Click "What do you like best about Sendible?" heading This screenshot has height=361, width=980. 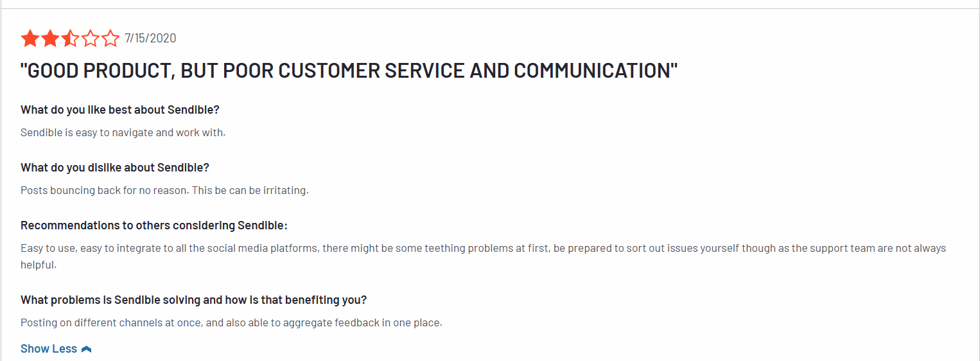click(120, 110)
